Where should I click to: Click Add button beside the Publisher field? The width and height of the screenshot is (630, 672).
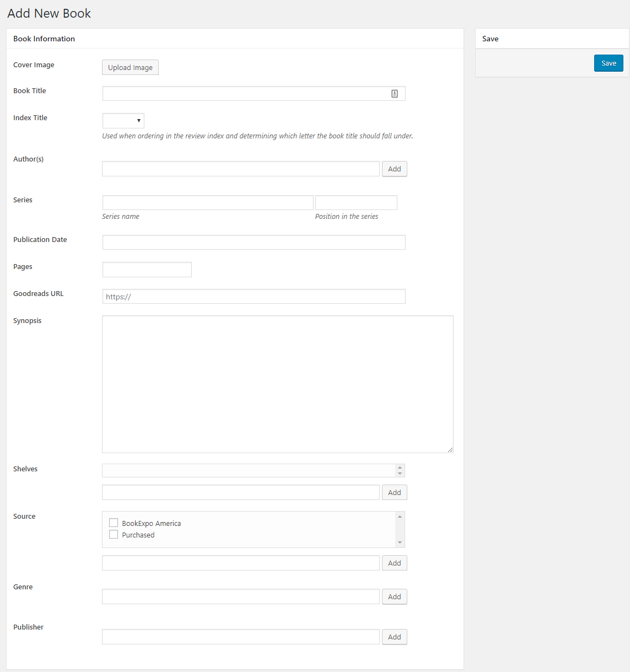pyautogui.click(x=395, y=637)
